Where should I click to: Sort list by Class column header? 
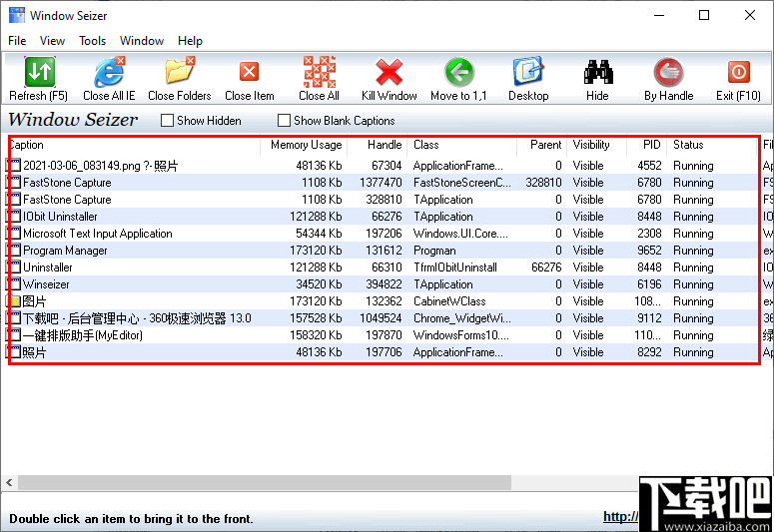click(461, 145)
